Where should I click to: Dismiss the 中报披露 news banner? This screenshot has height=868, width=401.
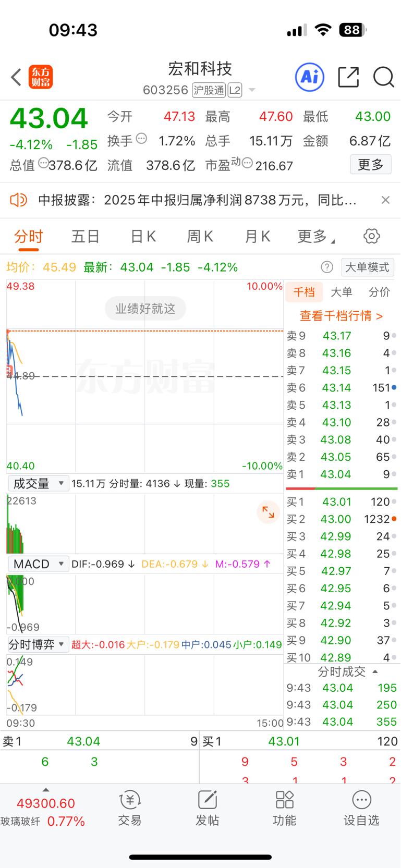coord(385,200)
